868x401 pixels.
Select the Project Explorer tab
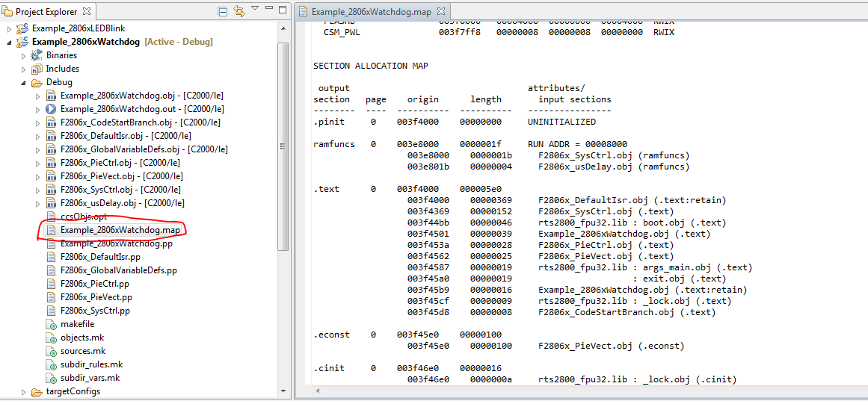(47, 12)
